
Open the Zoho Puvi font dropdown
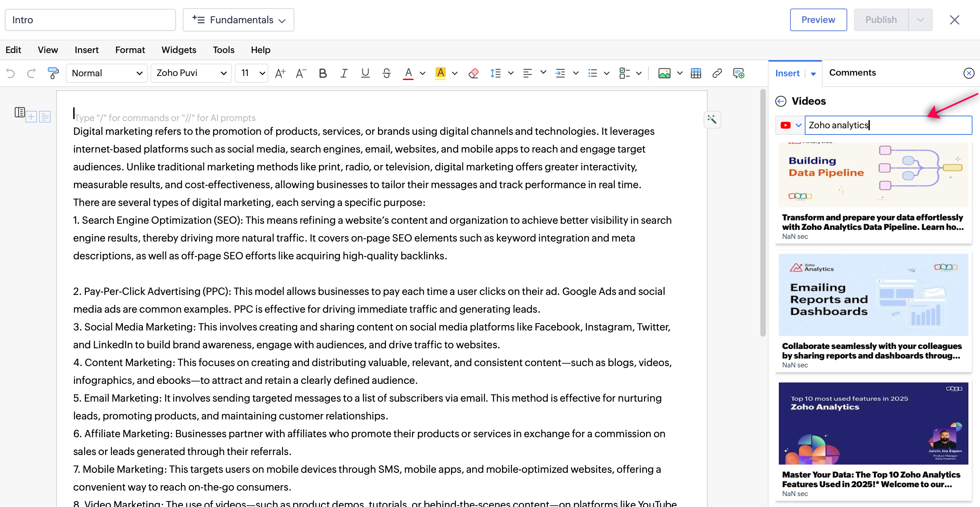tap(191, 73)
